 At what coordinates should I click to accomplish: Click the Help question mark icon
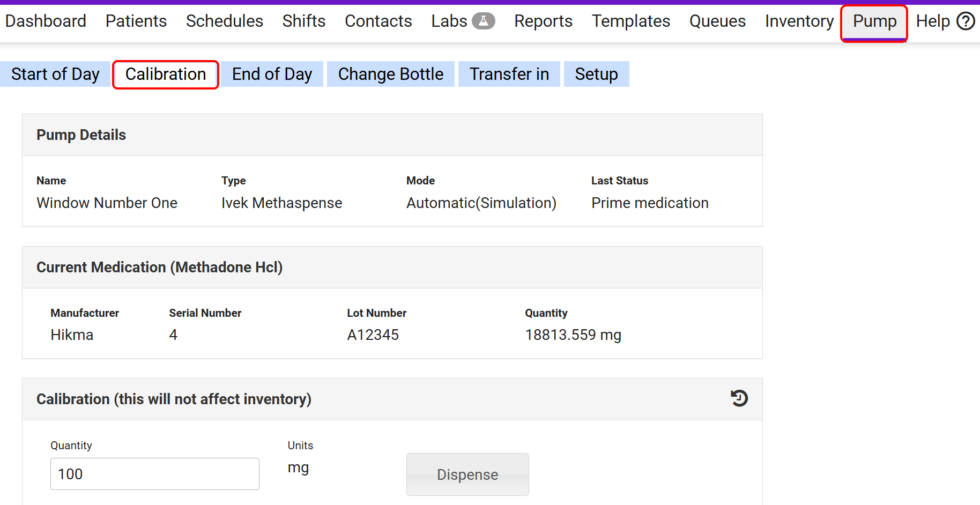(966, 21)
